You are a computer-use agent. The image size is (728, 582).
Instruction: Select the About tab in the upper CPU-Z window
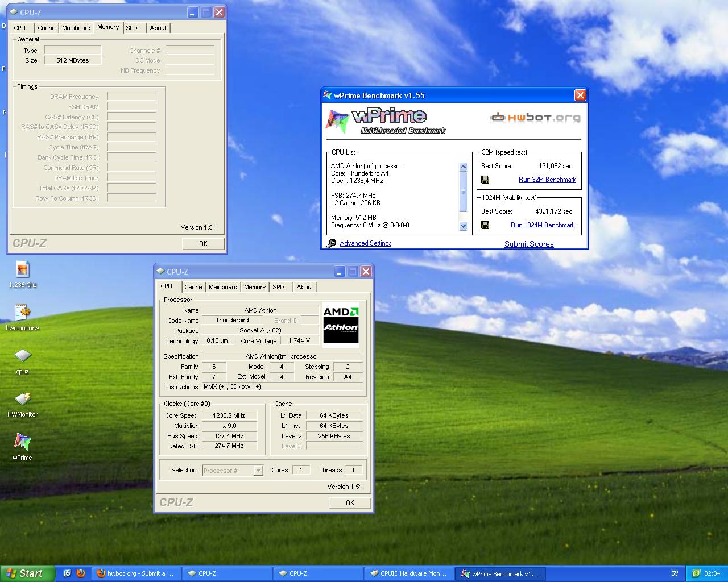pos(158,28)
